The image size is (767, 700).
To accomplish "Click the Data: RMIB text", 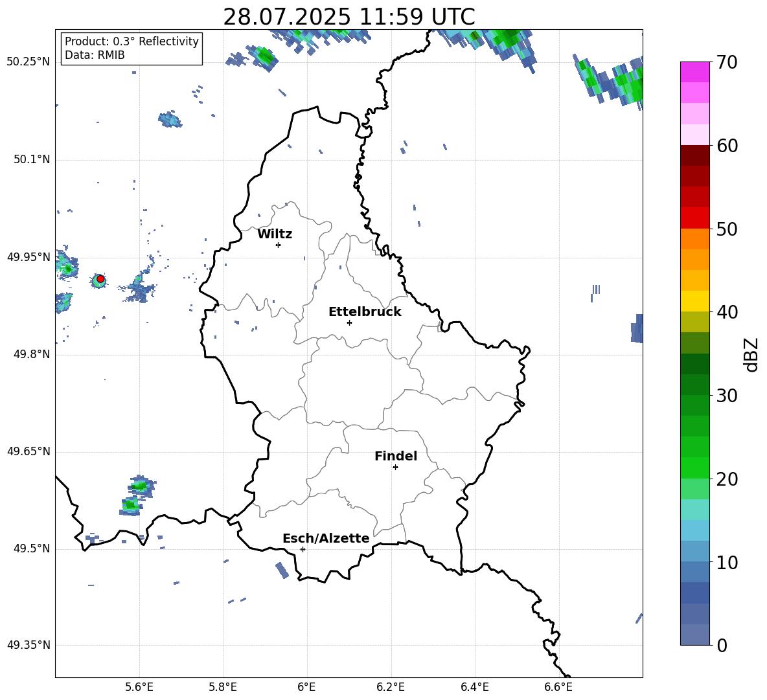I will click(95, 55).
